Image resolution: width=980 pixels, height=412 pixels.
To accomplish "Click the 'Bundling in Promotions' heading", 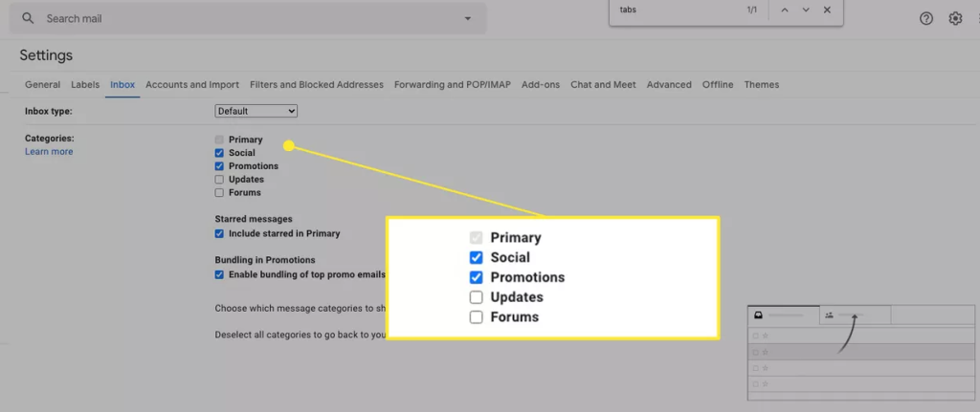I will [265, 260].
